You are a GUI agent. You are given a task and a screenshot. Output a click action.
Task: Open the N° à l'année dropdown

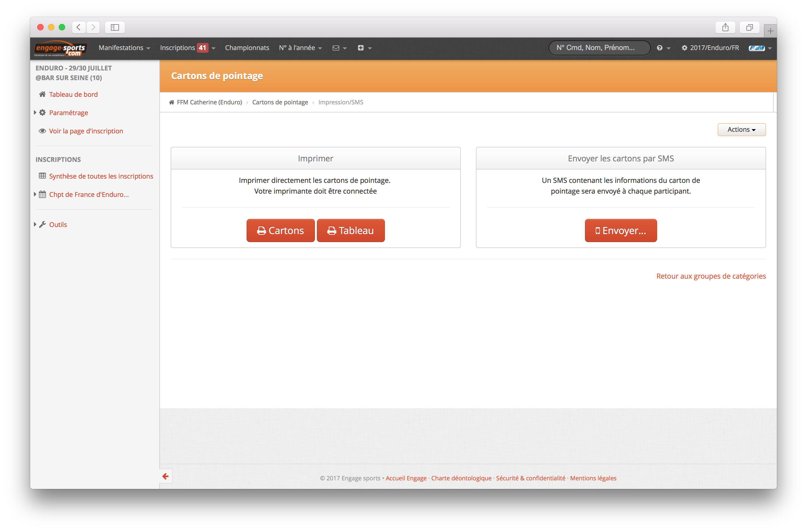pyautogui.click(x=300, y=48)
